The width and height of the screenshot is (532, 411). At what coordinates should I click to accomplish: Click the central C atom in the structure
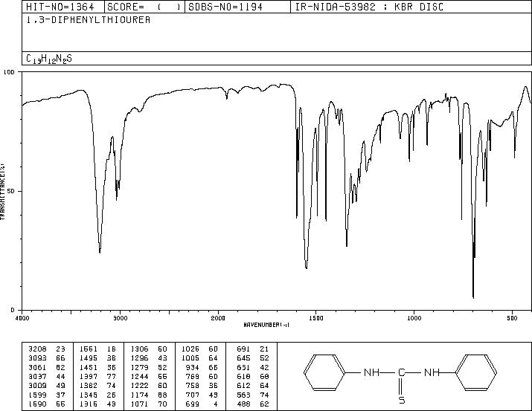pyautogui.click(x=401, y=372)
